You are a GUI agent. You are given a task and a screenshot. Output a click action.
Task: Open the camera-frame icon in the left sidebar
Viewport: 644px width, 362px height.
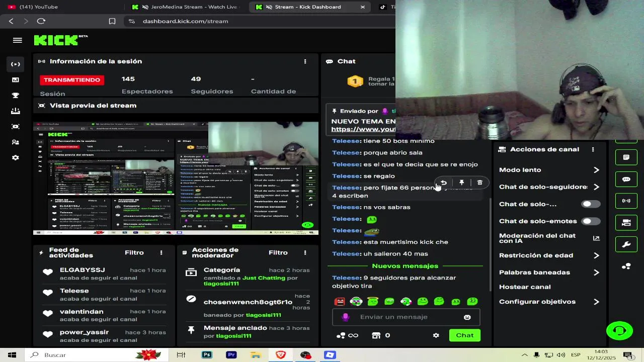click(16, 127)
